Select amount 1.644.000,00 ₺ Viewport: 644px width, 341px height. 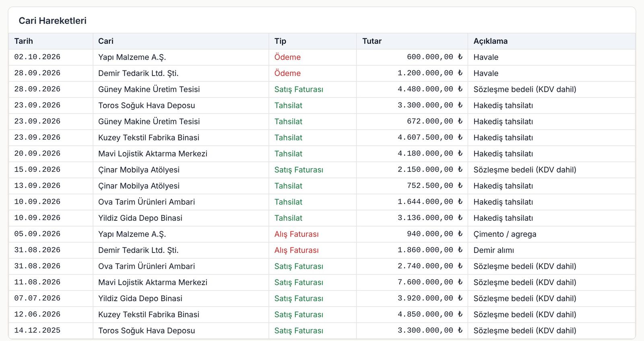click(430, 202)
